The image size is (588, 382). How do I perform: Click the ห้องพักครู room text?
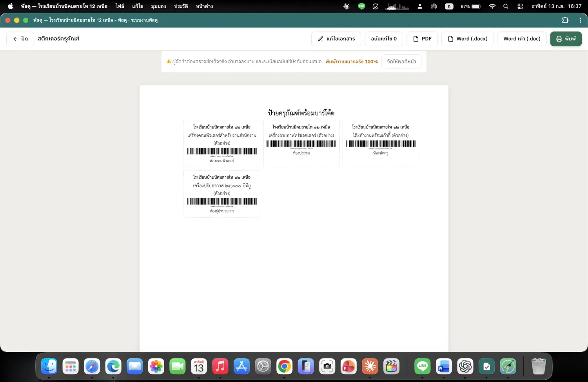(381, 153)
